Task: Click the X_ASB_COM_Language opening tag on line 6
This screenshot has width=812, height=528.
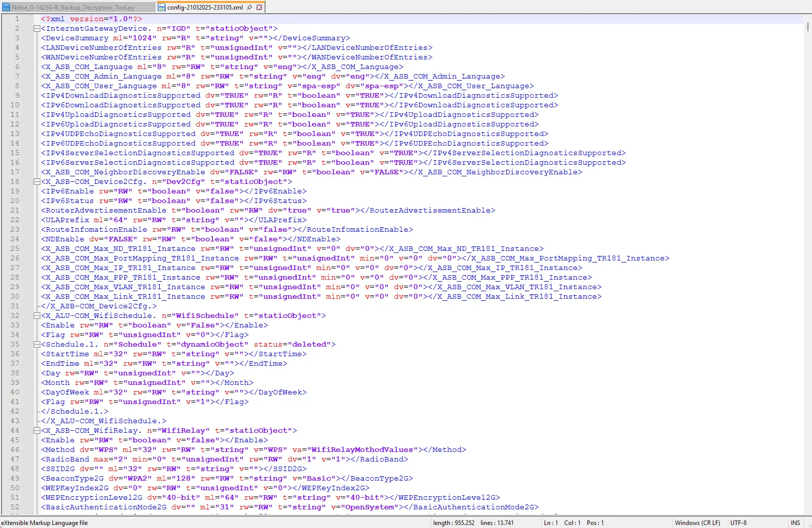Action: 87,67
